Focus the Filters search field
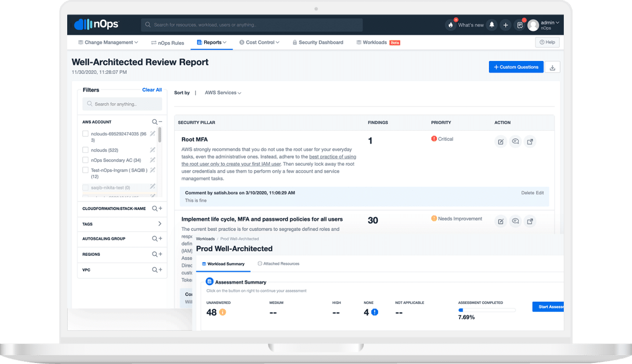 [x=122, y=104]
